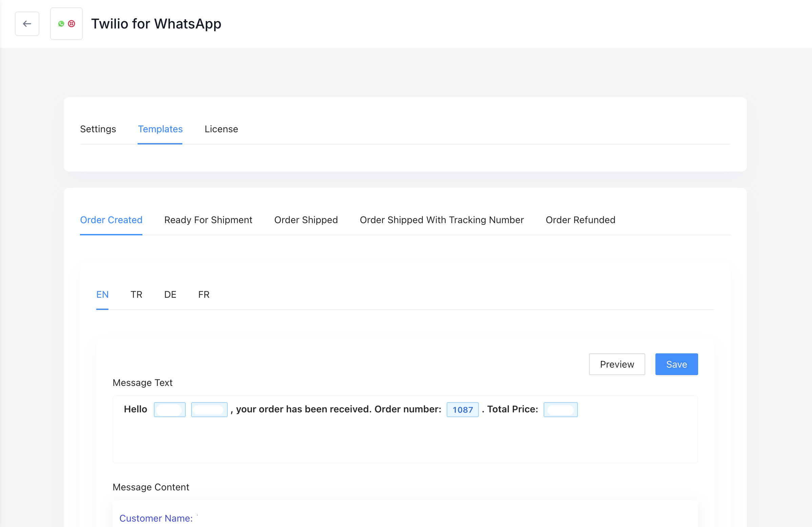Click the 'Message Content' label
This screenshot has height=527, width=812.
(150, 487)
